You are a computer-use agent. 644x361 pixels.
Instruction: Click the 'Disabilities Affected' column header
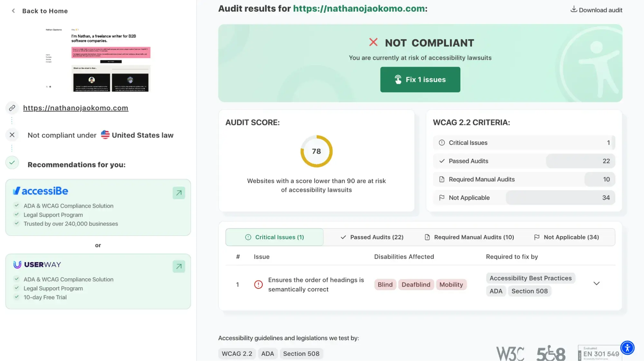(404, 257)
